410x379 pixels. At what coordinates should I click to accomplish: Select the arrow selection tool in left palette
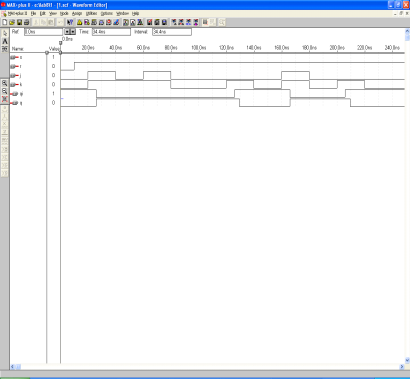click(5, 33)
